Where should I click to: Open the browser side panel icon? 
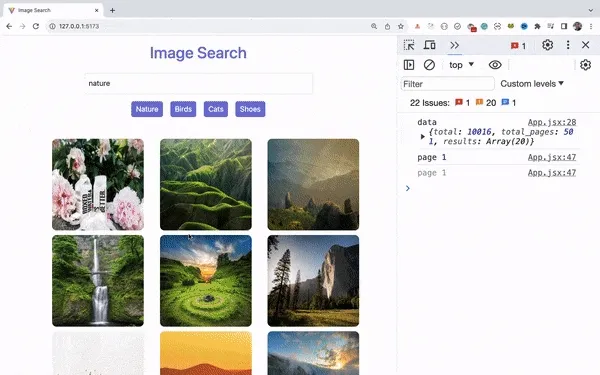coord(564,26)
